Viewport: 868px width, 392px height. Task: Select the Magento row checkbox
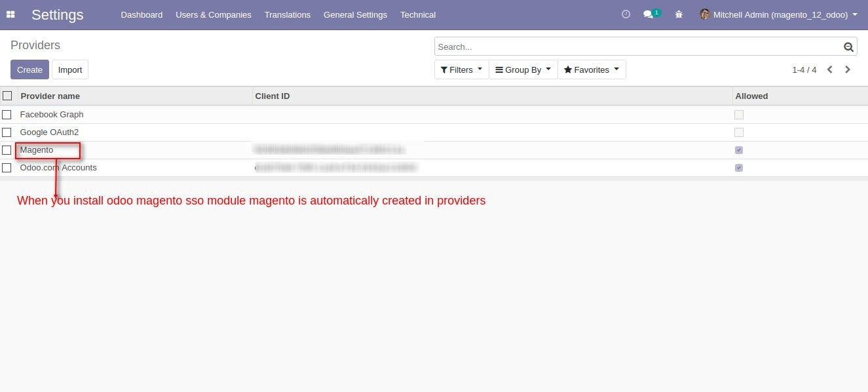tap(7, 150)
